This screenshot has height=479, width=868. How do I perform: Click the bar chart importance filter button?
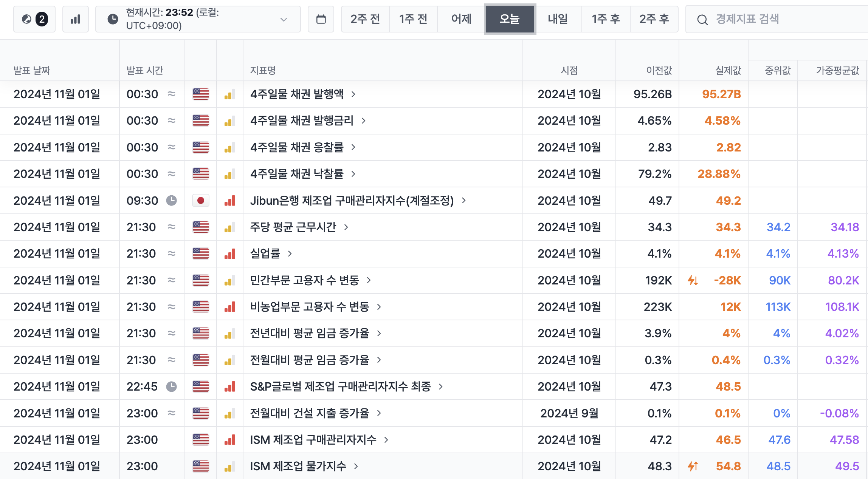[75, 19]
